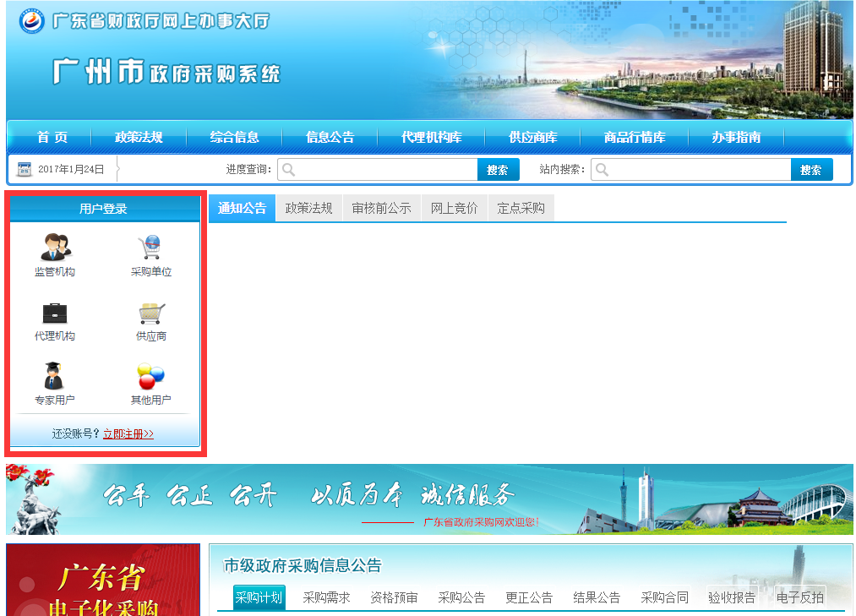
Task: Switch to the 政策法规 content tab
Action: [x=308, y=209]
